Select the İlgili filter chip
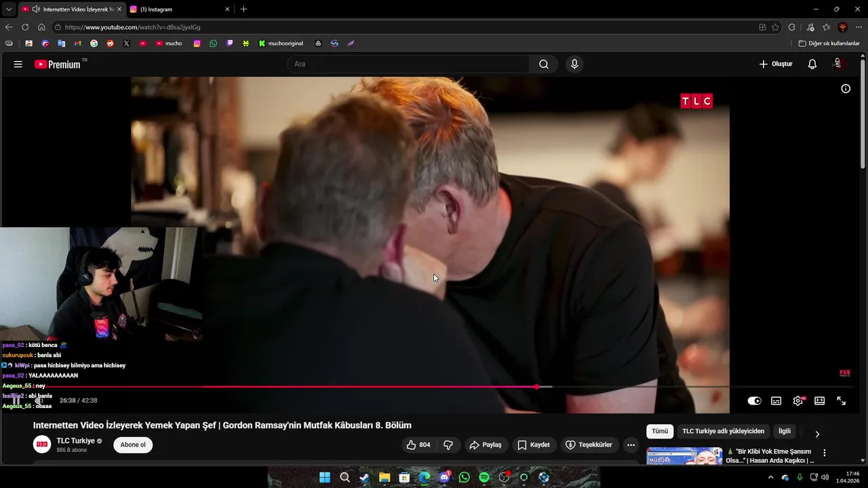 (785, 431)
